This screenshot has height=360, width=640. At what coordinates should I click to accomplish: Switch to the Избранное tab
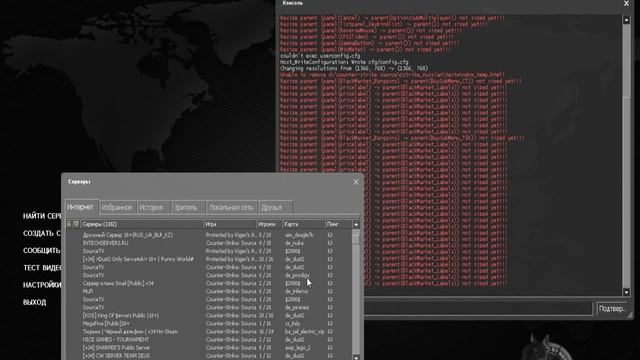coord(117,208)
